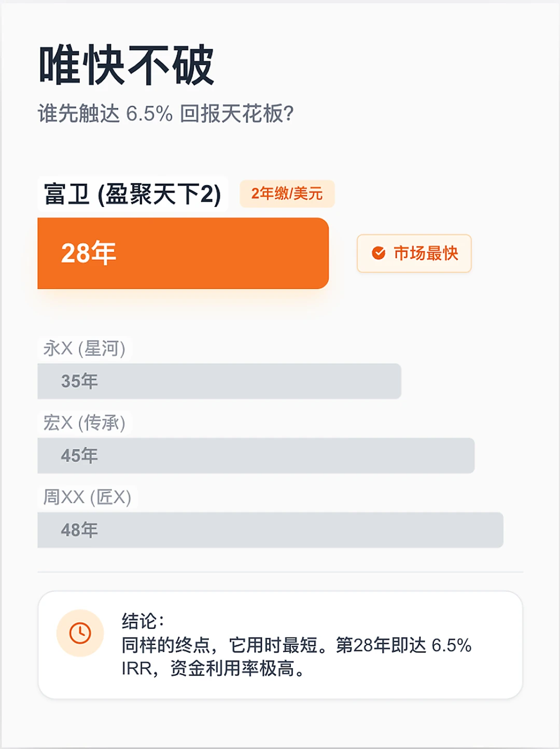Click the gray 48年 bar
The height and width of the screenshot is (749, 560).
point(270,530)
